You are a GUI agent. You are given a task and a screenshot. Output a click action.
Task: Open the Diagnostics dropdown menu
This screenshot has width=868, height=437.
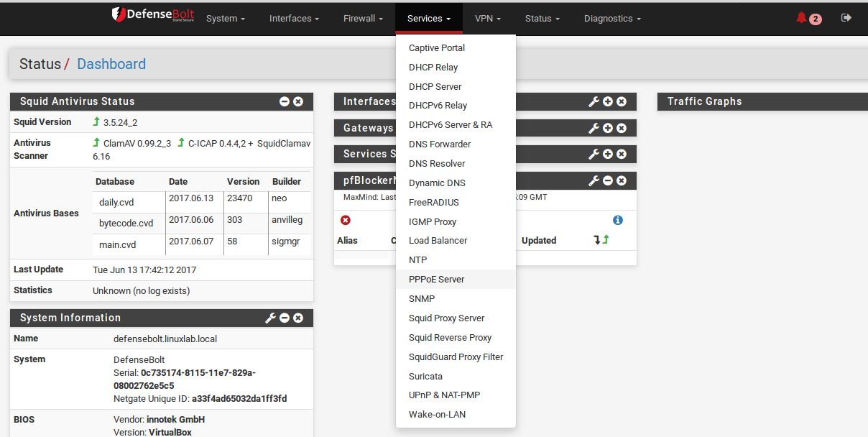tap(612, 18)
